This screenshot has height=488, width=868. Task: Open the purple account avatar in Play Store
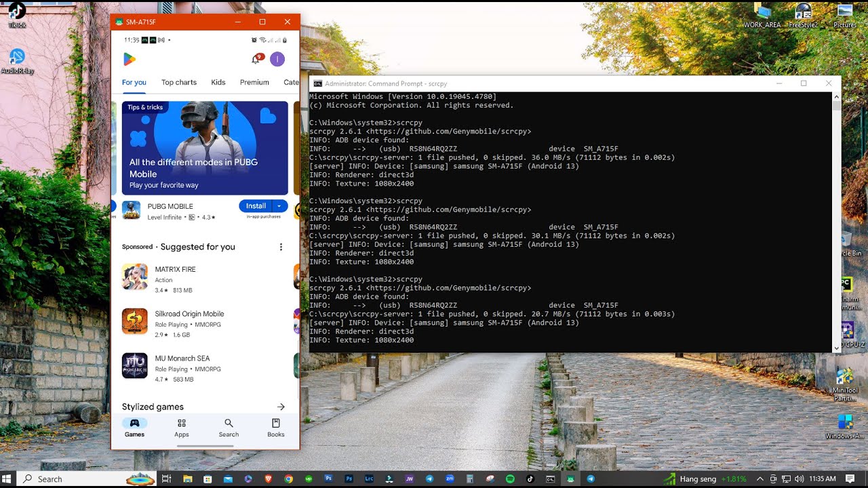coord(277,60)
